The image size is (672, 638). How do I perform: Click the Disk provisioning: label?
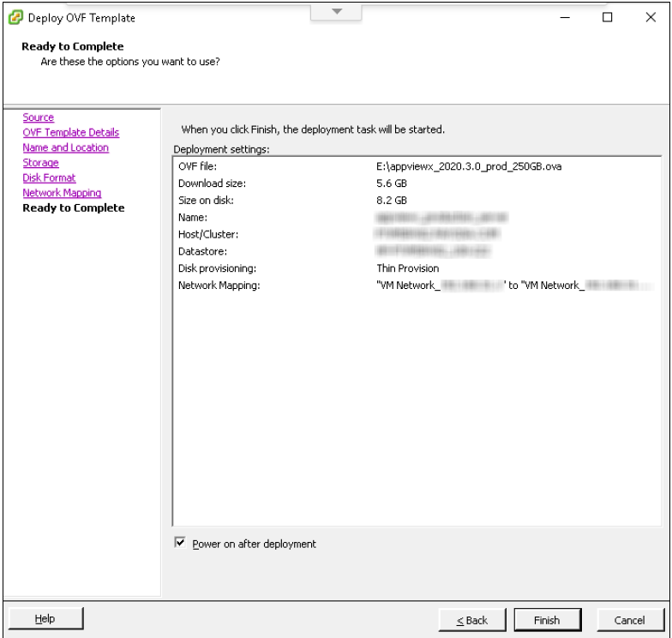[x=218, y=268]
